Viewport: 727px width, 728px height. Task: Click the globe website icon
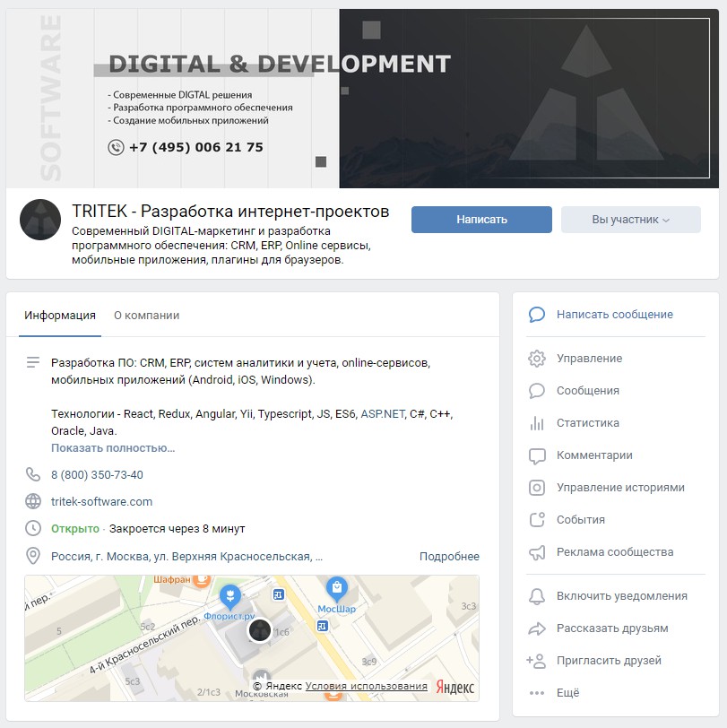click(33, 501)
